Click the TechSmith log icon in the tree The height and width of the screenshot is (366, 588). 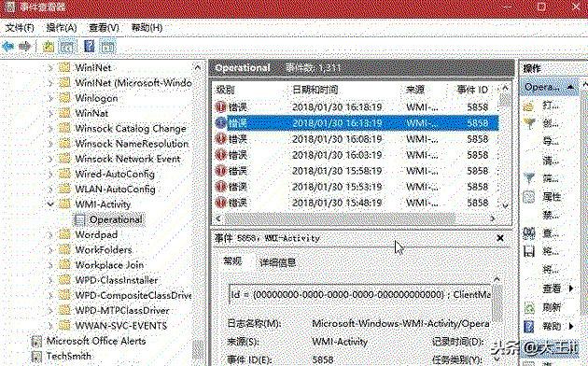(36, 356)
